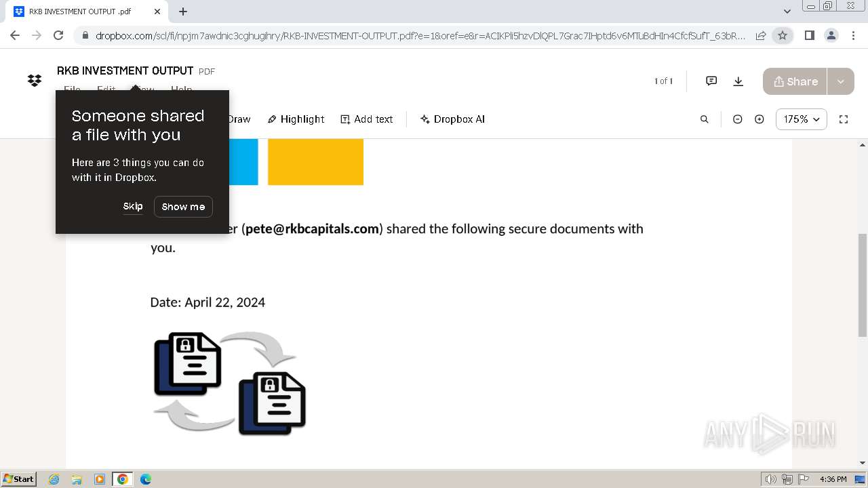Click the scrollbar down arrow
The width and height of the screenshot is (868, 488).
[x=863, y=463]
